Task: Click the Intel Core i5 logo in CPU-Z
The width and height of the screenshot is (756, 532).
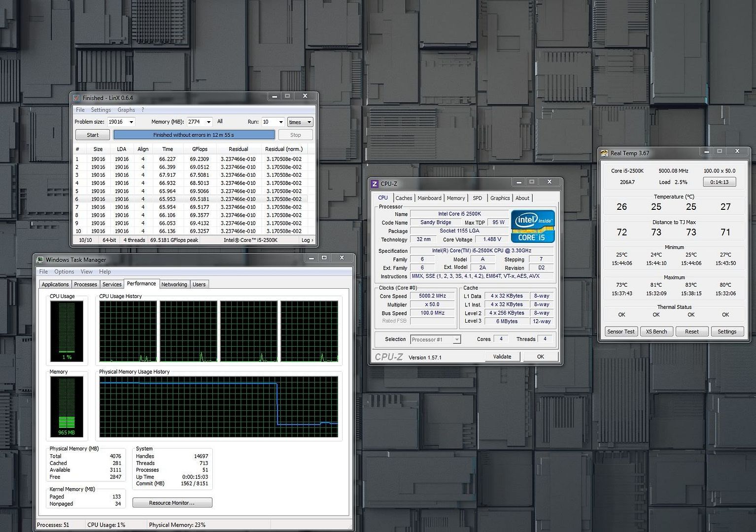Action: [x=533, y=226]
